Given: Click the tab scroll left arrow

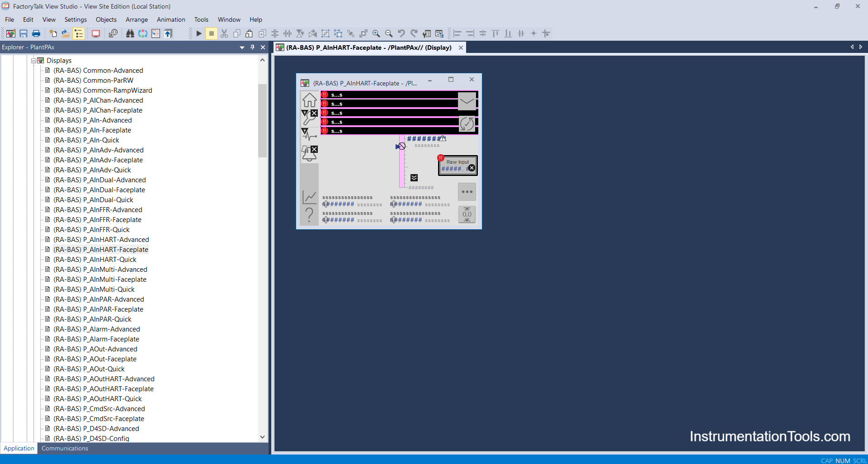Looking at the screenshot, I should pyautogui.click(x=852, y=47).
